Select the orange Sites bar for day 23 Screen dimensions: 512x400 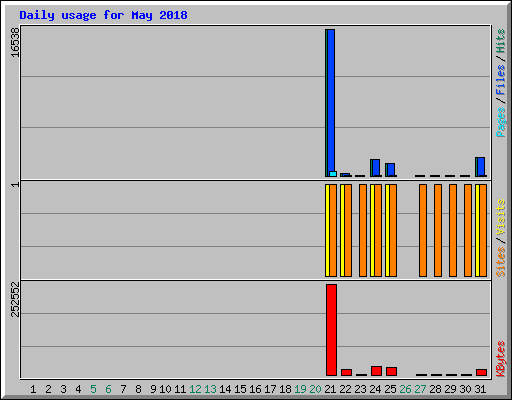click(363, 230)
